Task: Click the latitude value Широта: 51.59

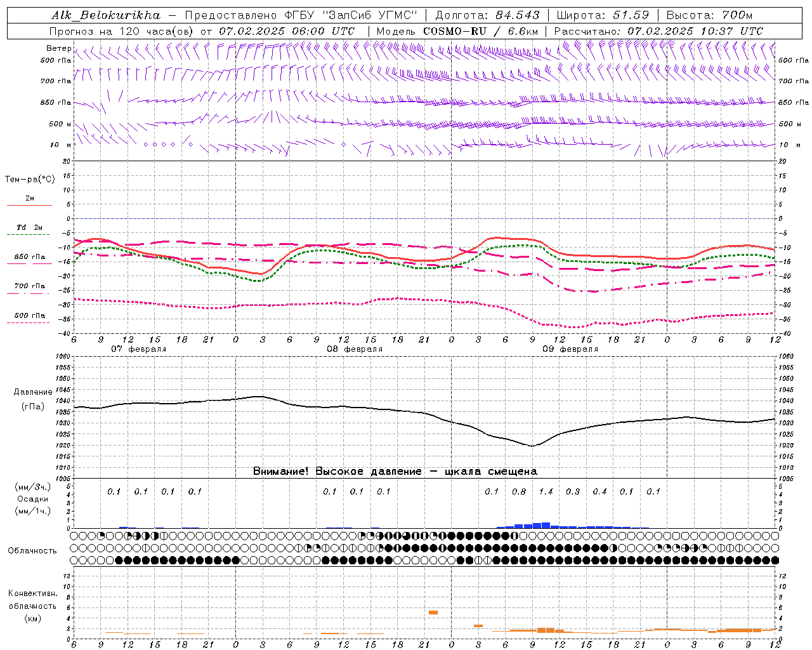Action: pos(603,15)
